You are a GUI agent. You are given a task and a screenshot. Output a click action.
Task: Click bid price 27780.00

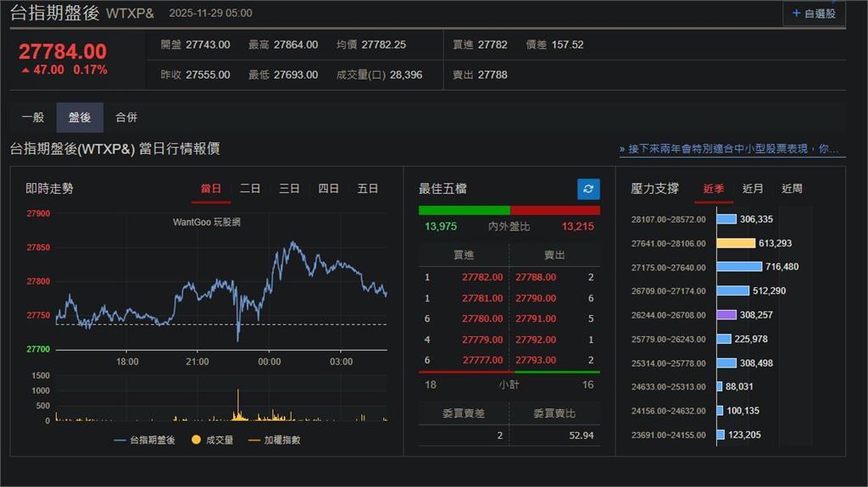(x=482, y=318)
